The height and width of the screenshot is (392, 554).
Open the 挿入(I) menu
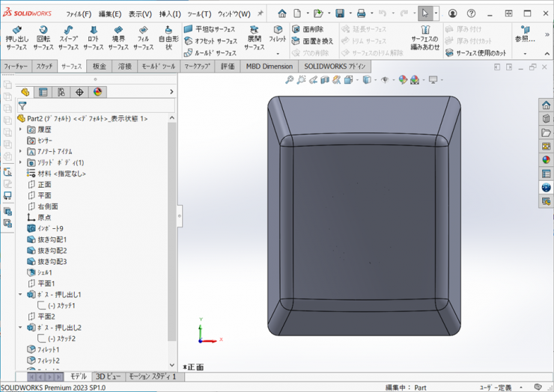tap(170, 13)
